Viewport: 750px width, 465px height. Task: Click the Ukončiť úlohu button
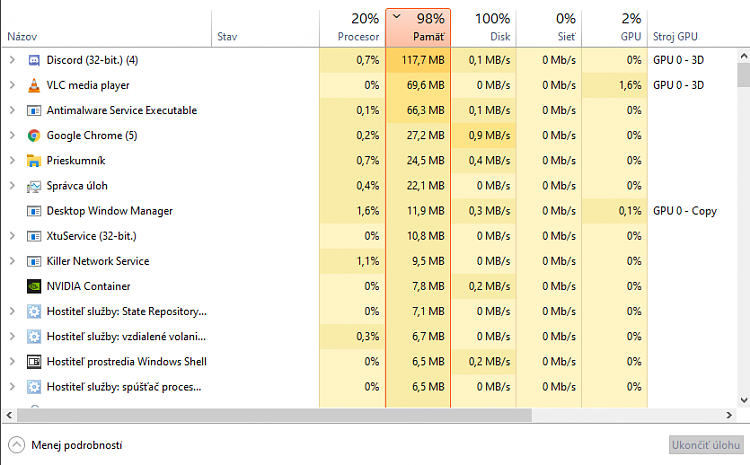(706, 445)
